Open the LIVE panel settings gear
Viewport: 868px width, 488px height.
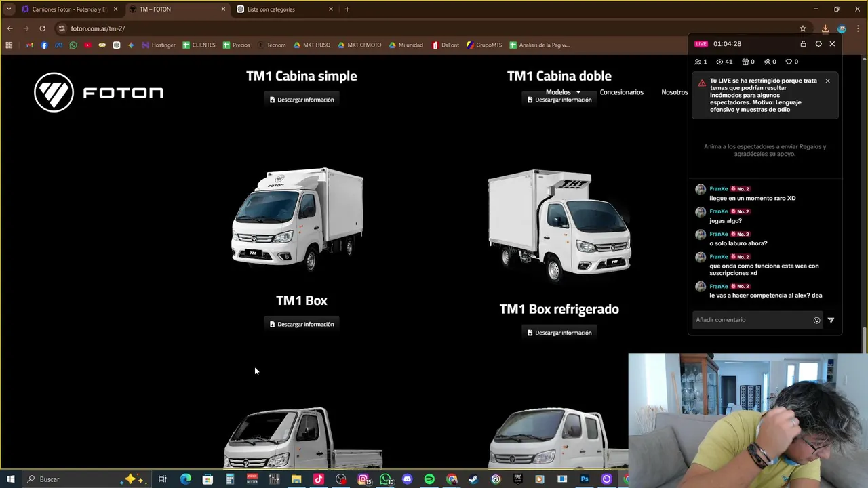(x=818, y=44)
